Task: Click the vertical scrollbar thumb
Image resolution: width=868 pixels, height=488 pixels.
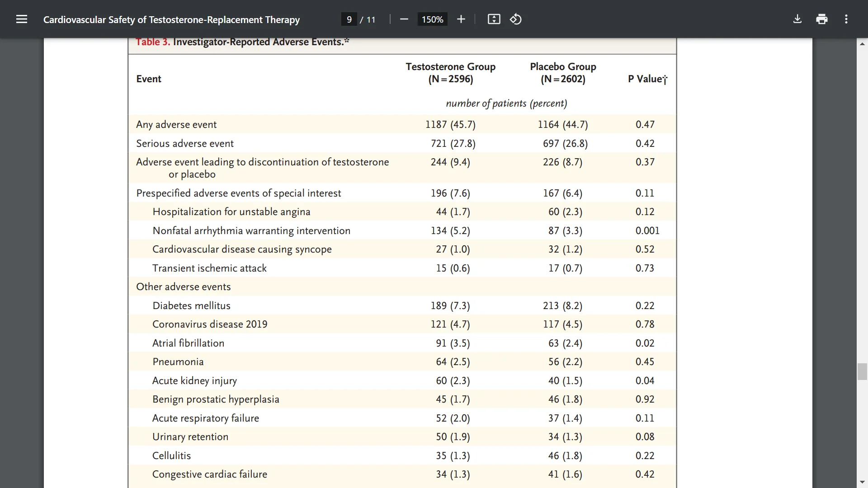Action: point(862,371)
